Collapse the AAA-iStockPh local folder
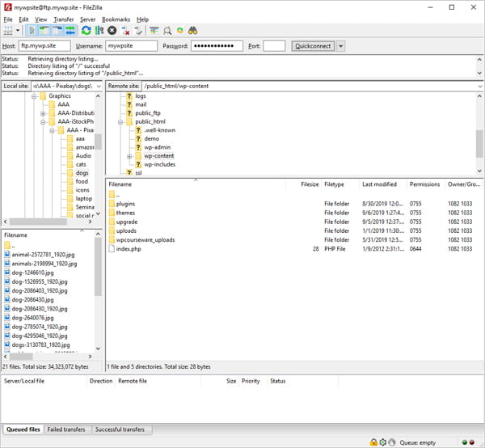485x448 pixels. point(43,122)
